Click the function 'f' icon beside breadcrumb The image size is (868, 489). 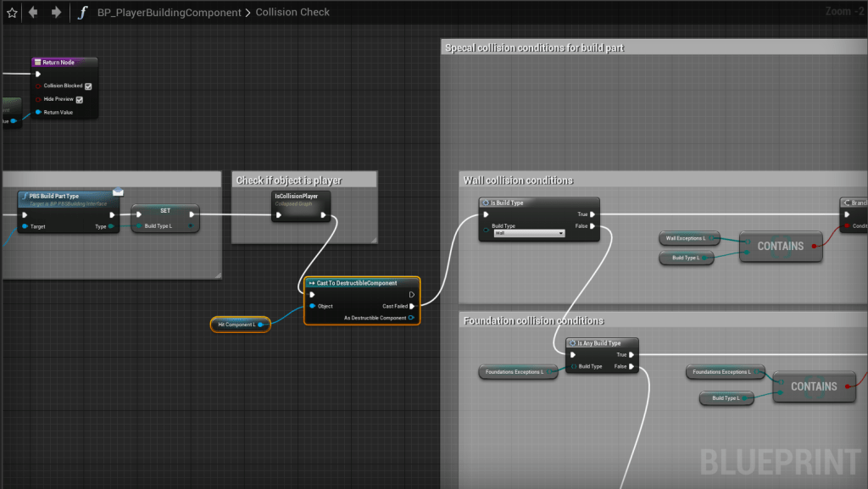(82, 12)
